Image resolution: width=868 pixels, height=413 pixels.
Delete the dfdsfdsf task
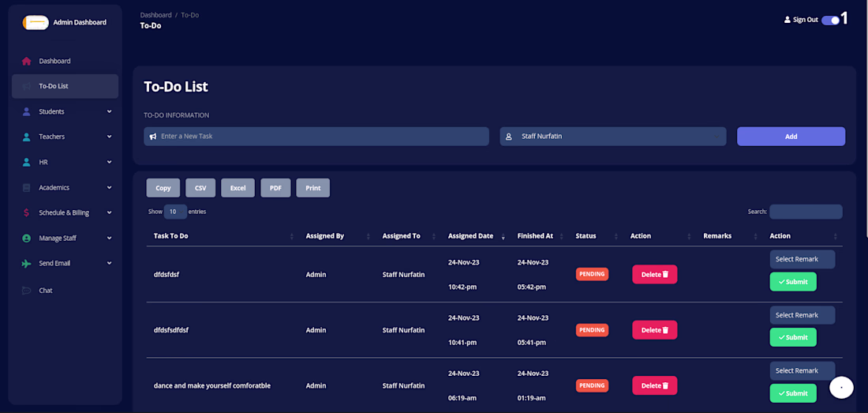(654, 275)
